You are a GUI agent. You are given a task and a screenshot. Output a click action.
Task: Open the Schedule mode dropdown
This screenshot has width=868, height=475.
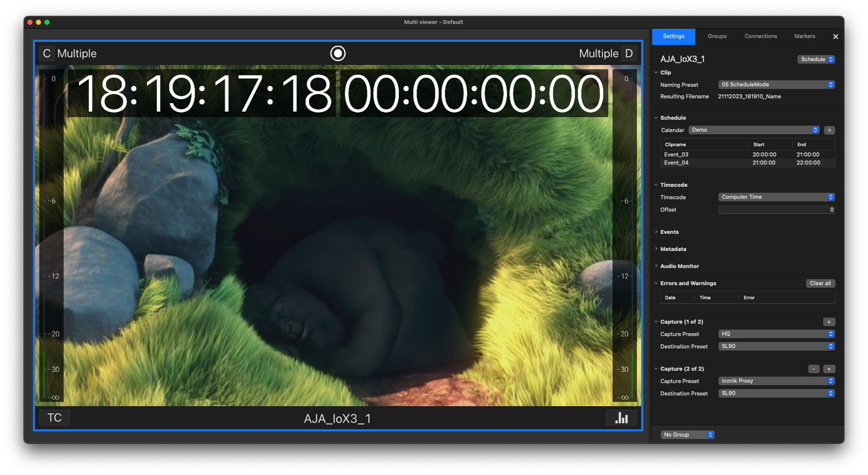tap(816, 59)
